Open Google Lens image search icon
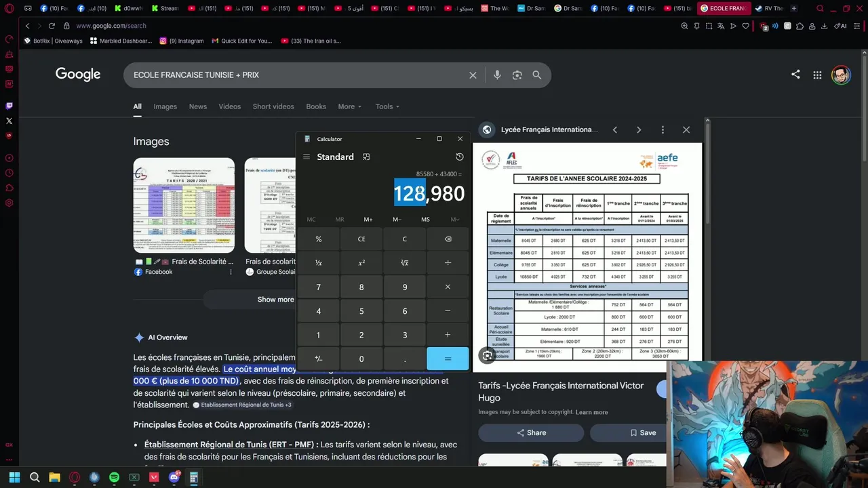Screen dimensions: 868x488 517,75
